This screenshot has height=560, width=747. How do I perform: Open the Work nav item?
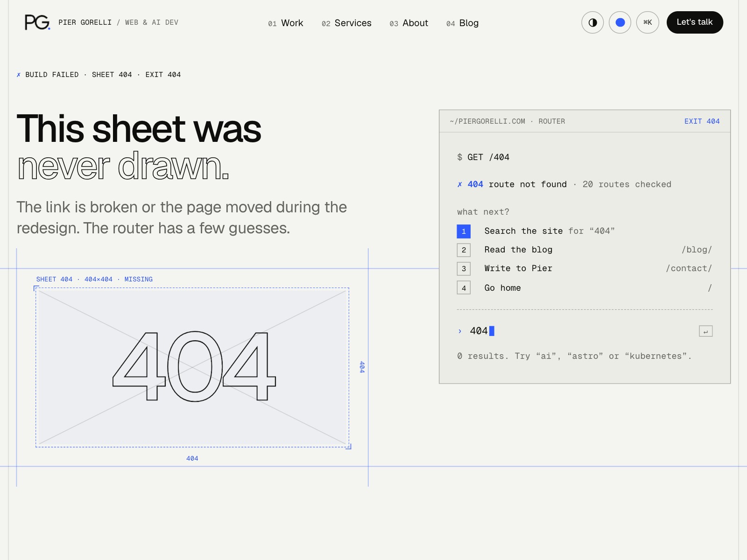[x=286, y=23]
